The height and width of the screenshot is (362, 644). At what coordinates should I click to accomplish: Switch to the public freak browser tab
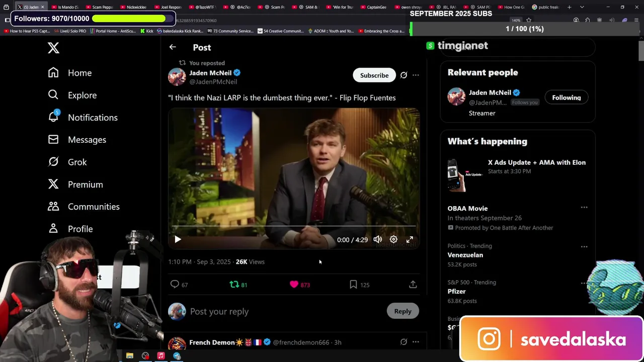click(546, 7)
